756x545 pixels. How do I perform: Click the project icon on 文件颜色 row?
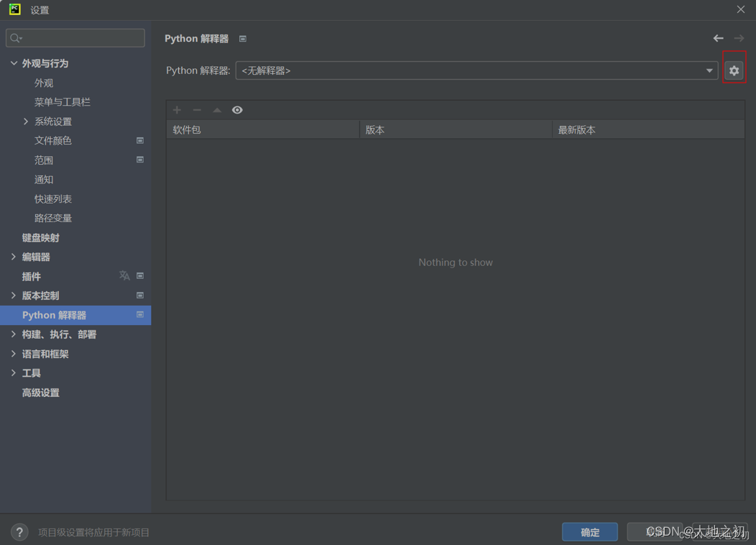tap(140, 140)
